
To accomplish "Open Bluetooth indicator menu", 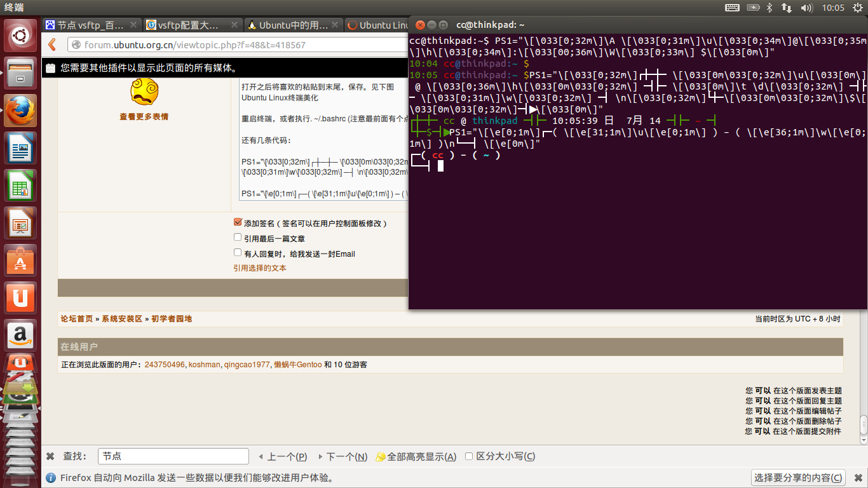I will click(x=770, y=8).
